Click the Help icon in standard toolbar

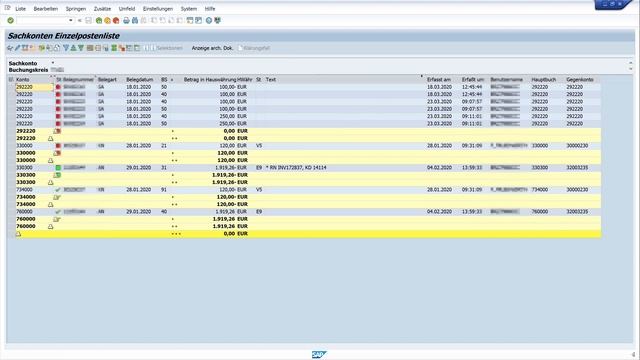pos(209,20)
